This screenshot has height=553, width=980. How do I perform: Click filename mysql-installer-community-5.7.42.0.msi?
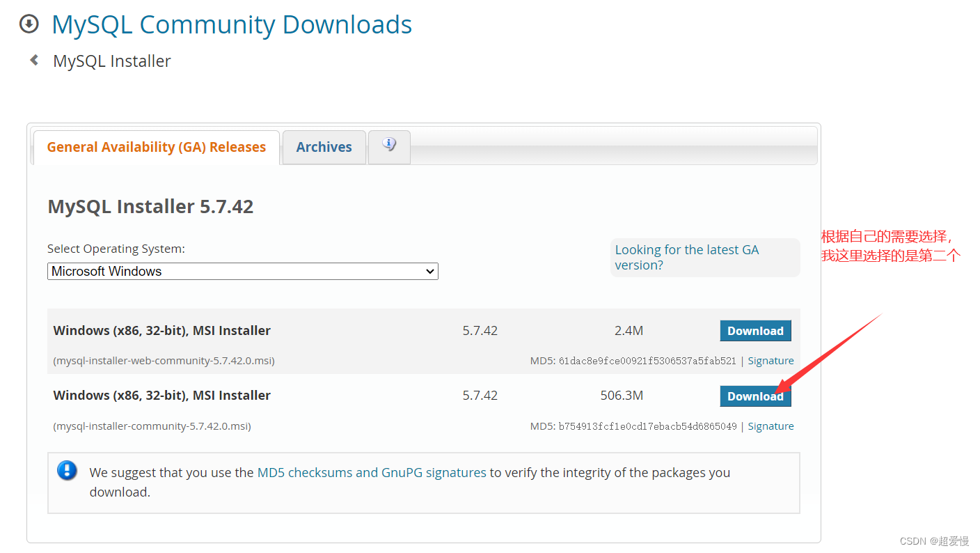(x=152, y=426)
